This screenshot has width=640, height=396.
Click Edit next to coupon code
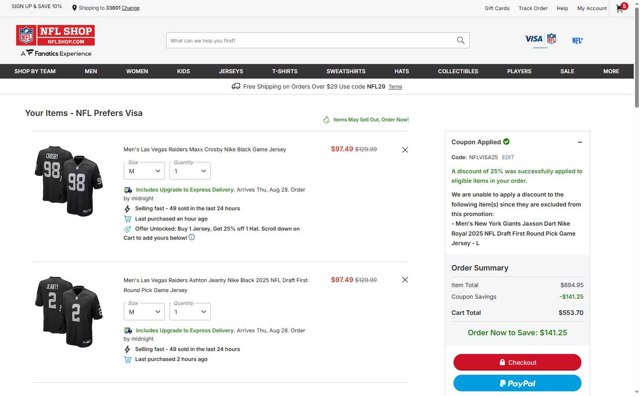point(508,157)
